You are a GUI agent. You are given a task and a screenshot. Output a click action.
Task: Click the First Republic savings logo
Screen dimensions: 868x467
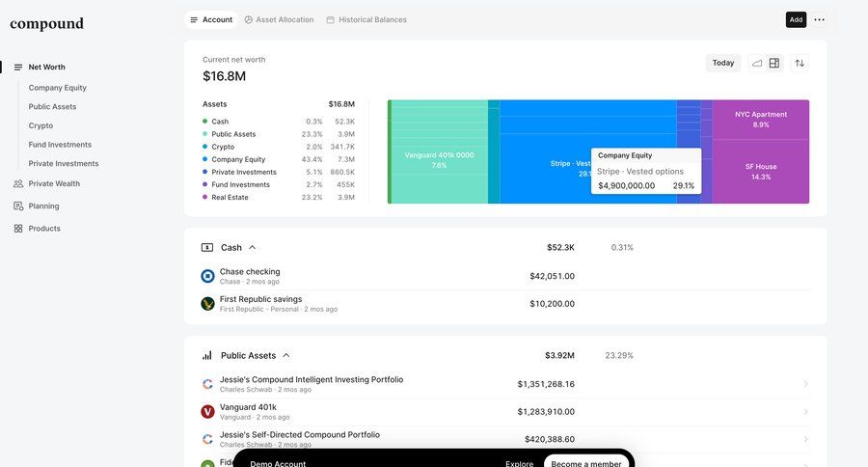point(207,304)
